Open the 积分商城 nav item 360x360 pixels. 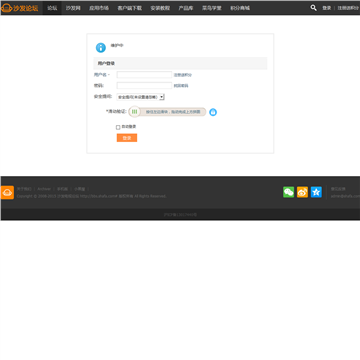coord(240,8)
